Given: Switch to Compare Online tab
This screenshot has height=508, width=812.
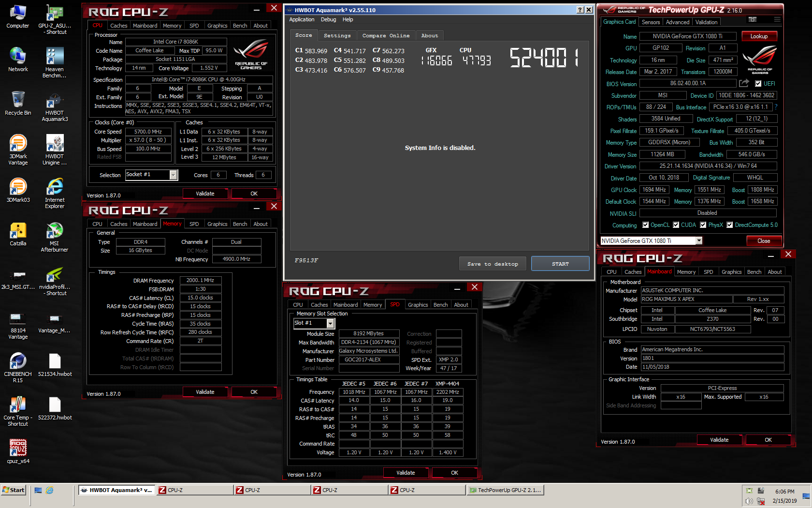Looking at the screenshot, I should [x=386, y=36].
